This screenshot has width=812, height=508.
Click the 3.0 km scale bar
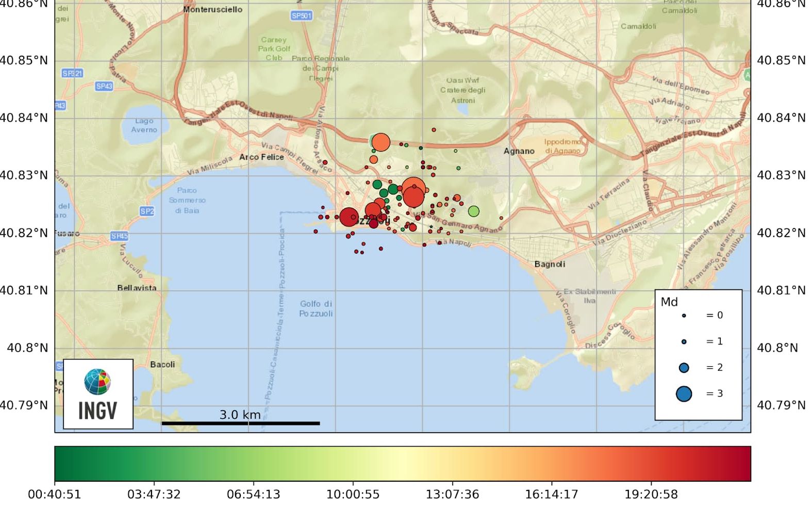(240, 423)
